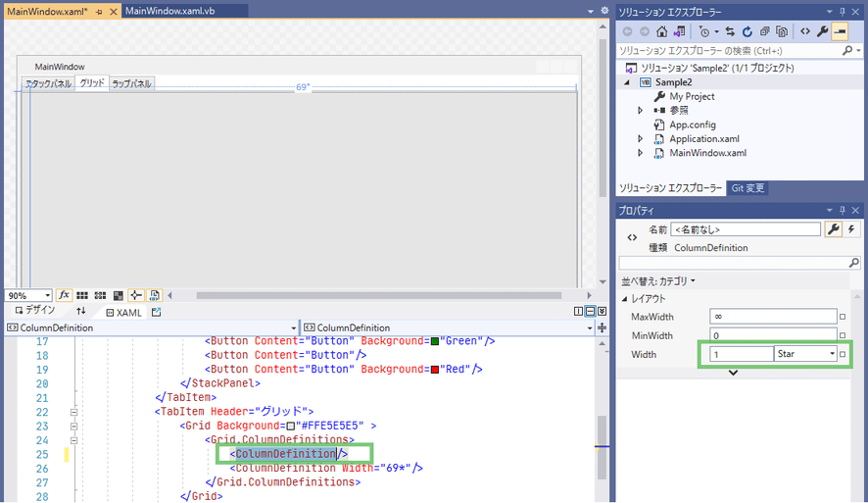868x503 pixels.
Task: Switch to the Git 変更 tab
Action: tap(747, 188)
